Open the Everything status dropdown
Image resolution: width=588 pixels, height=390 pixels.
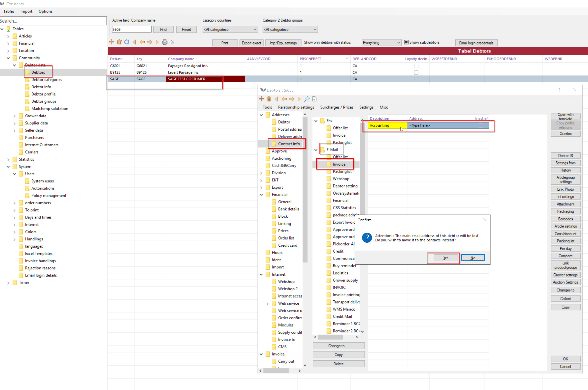[381, 43]
